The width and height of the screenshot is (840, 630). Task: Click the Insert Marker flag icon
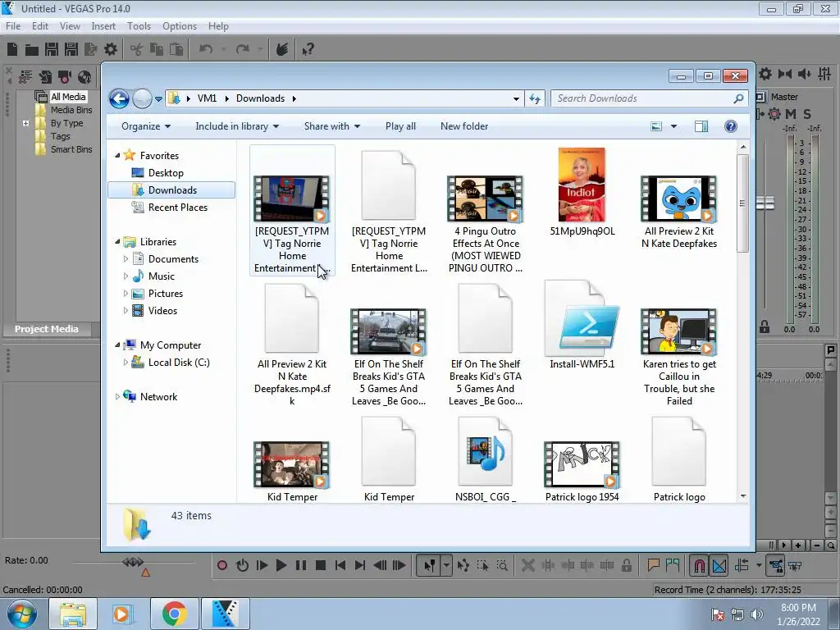653,565
